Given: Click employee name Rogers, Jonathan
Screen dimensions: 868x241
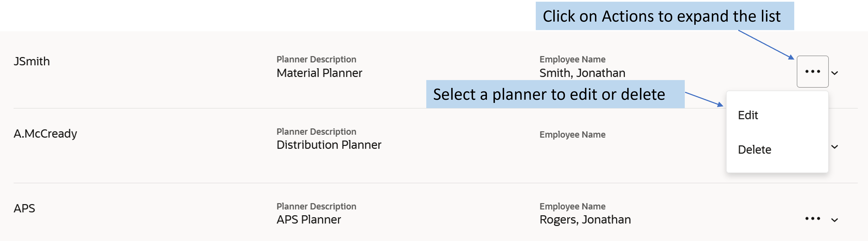Looking at the screenshot, I should coord(585,220).
